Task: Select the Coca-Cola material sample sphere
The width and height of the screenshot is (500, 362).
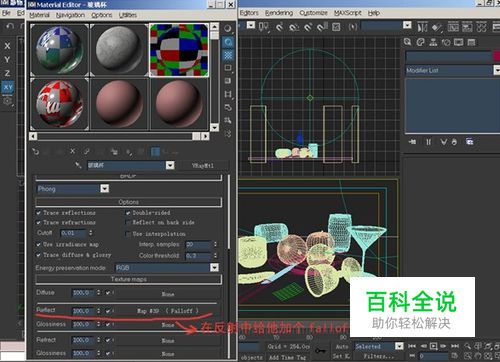Action: (59, 104)
